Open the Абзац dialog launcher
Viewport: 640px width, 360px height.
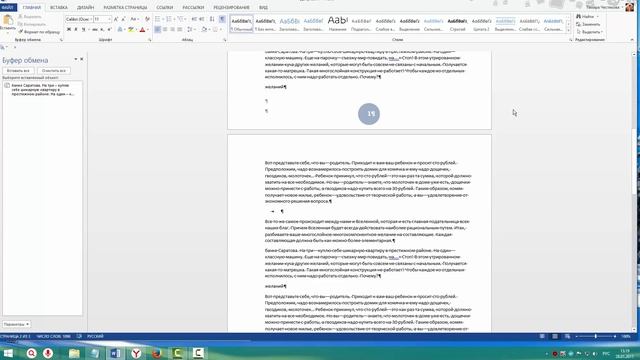tap(225, 40)
